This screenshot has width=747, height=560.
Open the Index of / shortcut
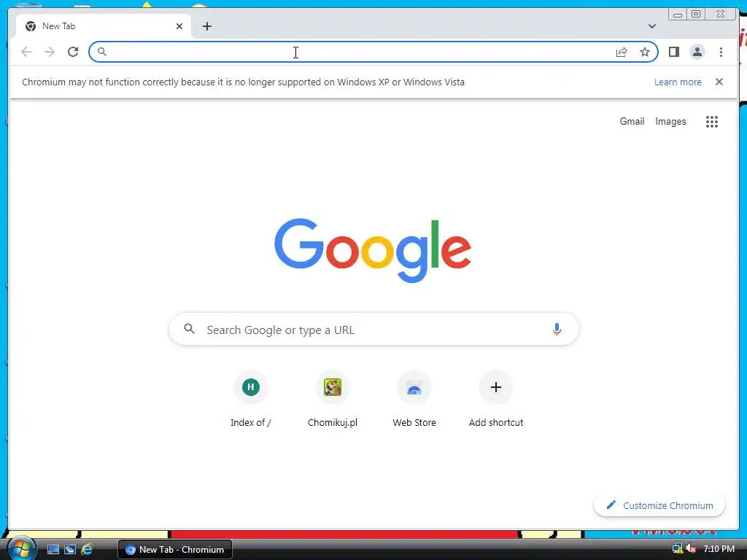(251, 400)
